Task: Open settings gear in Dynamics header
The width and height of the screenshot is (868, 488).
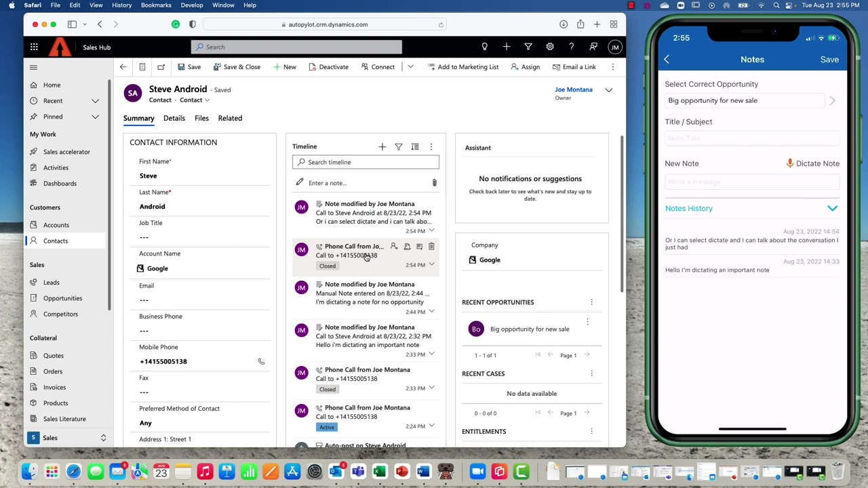Action: click(550, 47)
